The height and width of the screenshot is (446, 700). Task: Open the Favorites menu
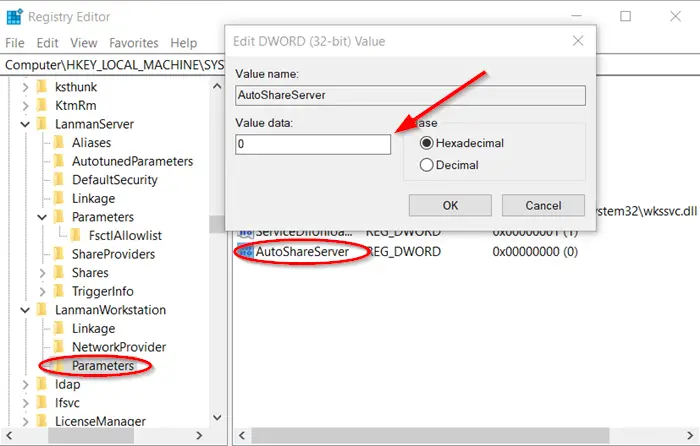click(133, 43)
